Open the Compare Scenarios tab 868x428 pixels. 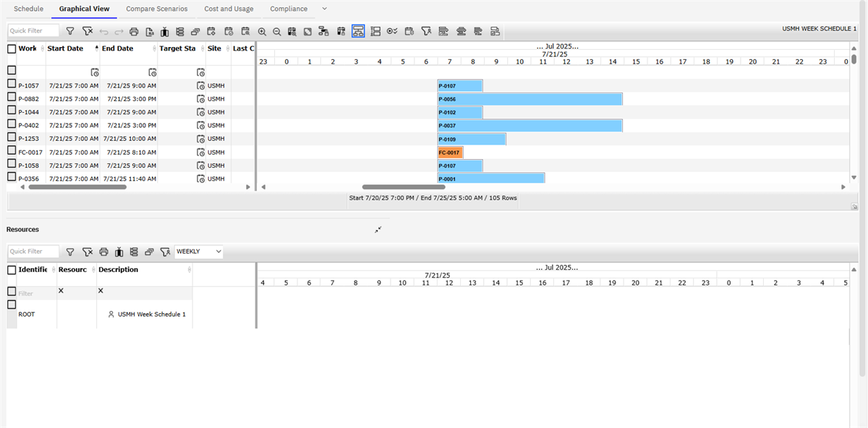(156, 9)
